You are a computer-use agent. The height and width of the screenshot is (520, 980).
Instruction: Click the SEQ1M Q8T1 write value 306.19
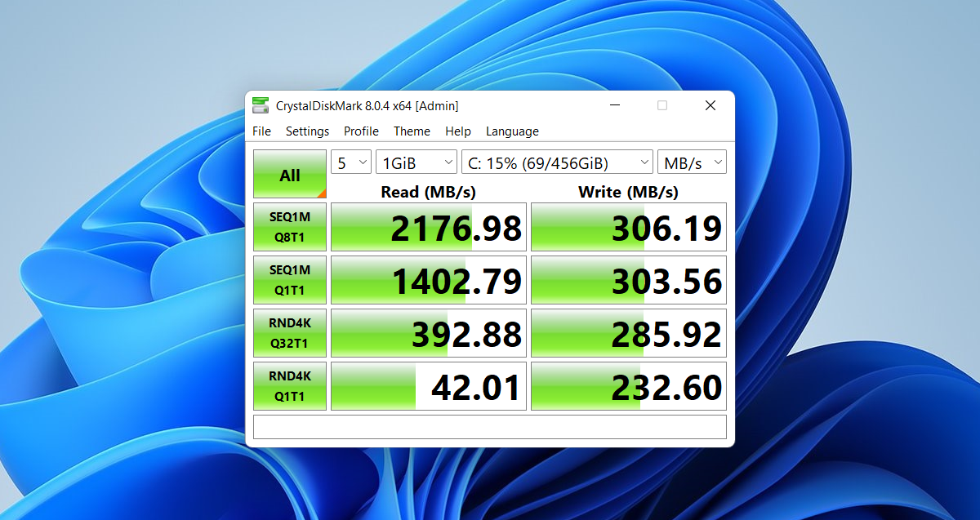coord(629,227)
